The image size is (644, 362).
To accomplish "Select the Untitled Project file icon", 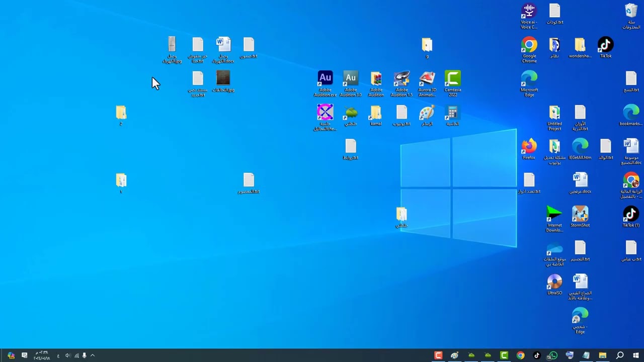I will [x=554, y=118].
